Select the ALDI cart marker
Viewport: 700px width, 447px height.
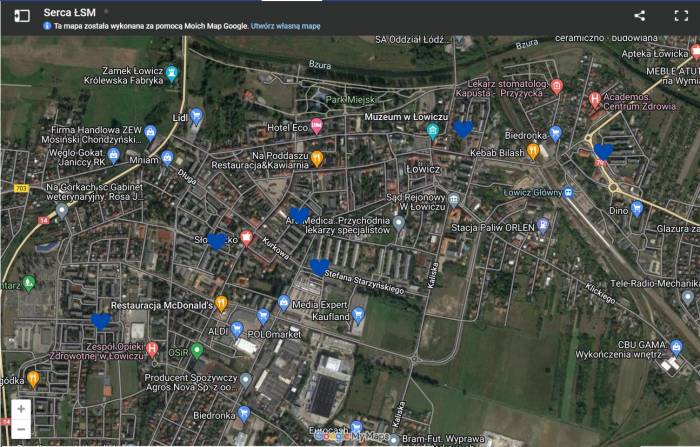click(x=237, y=330)
